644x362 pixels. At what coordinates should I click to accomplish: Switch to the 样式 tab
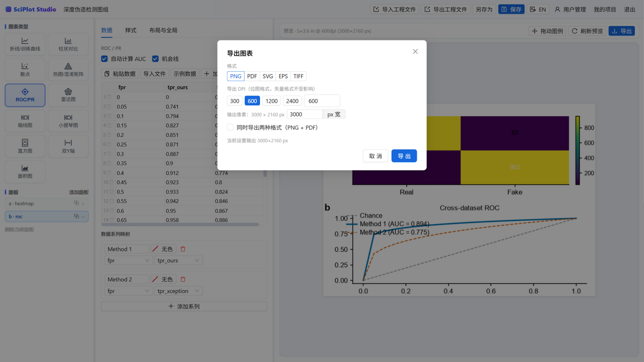(130, 30)
